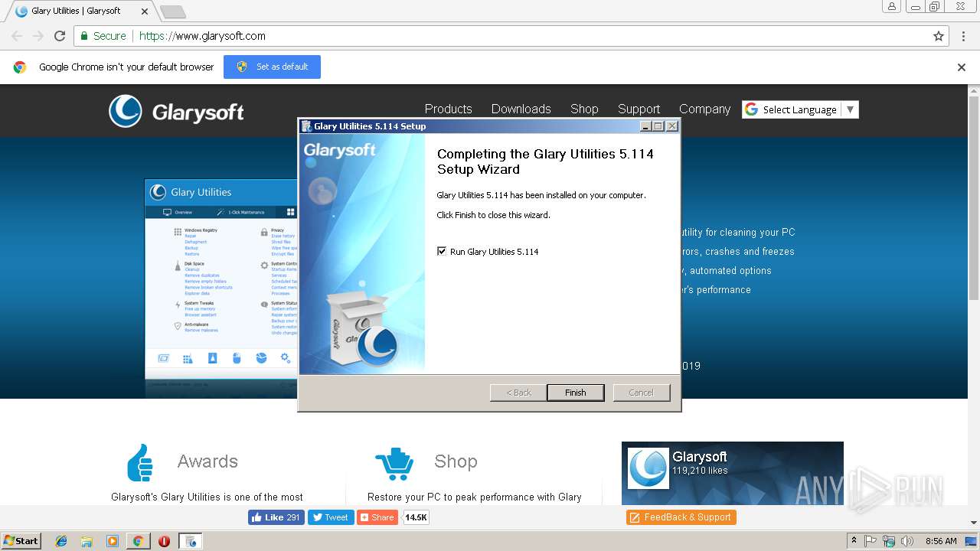Click the 8:56 AM system clock

click(941, 541)
